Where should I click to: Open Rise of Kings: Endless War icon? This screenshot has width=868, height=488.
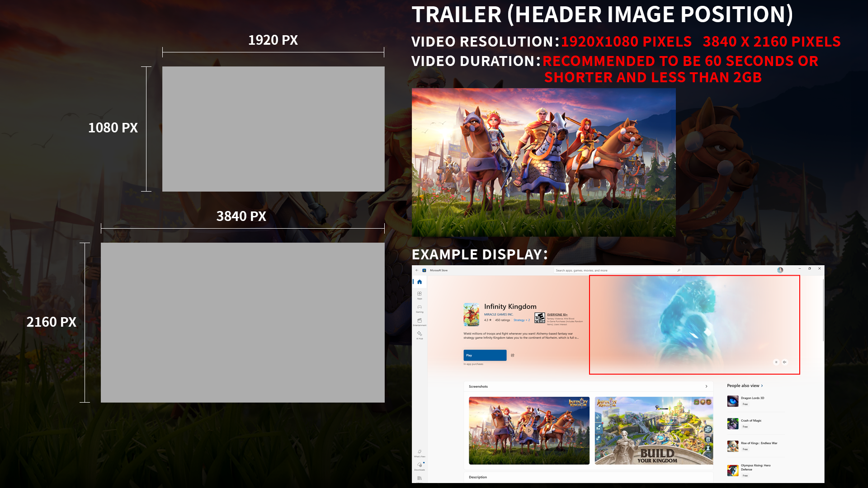[x=733, y=446]
